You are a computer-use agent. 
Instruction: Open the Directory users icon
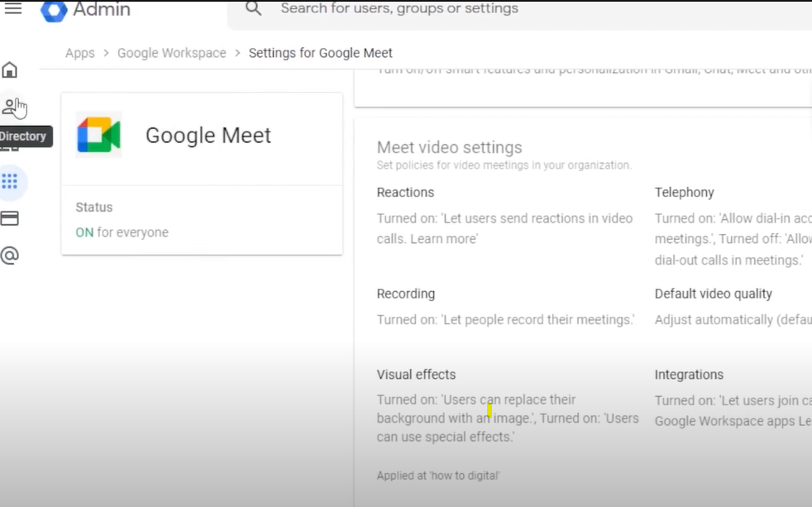tap(10, 107)
